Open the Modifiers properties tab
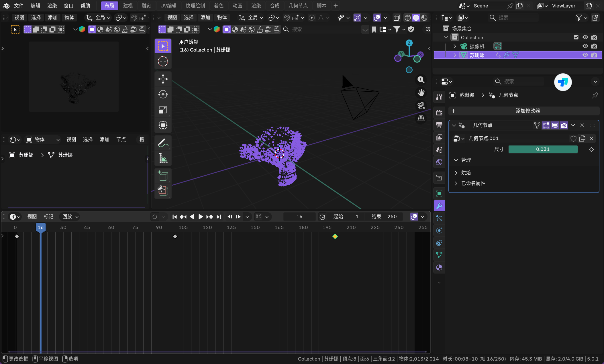 [x=439, y=206]
